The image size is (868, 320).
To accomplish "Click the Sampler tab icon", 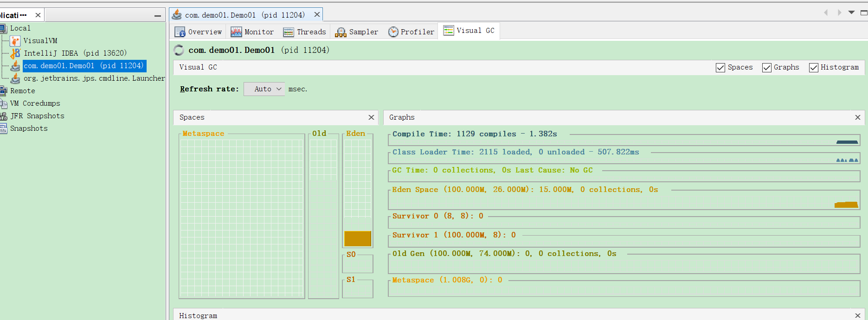I will point(341,32).
